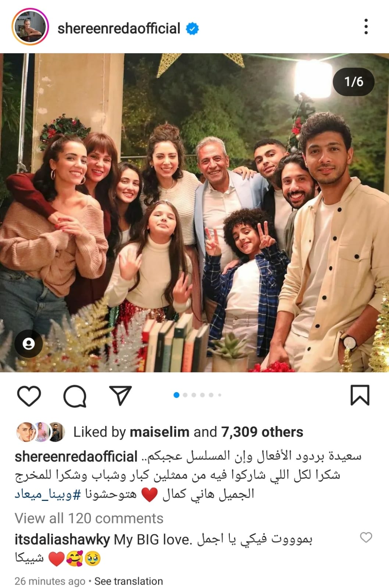Open shereenredaofficial username in header
389x588 pixels.
tap(119, 28)
